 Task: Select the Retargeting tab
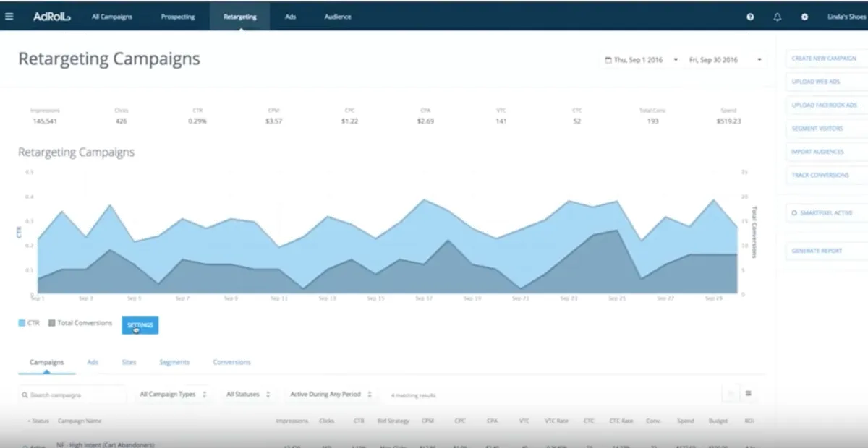tap(240, 17)
